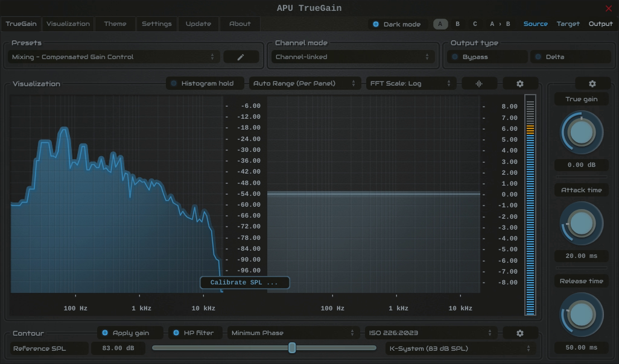Open FFT Scale: Log dropdown
Image resolution: width=619 pixels, height=364 pixels.
point(411,84)
